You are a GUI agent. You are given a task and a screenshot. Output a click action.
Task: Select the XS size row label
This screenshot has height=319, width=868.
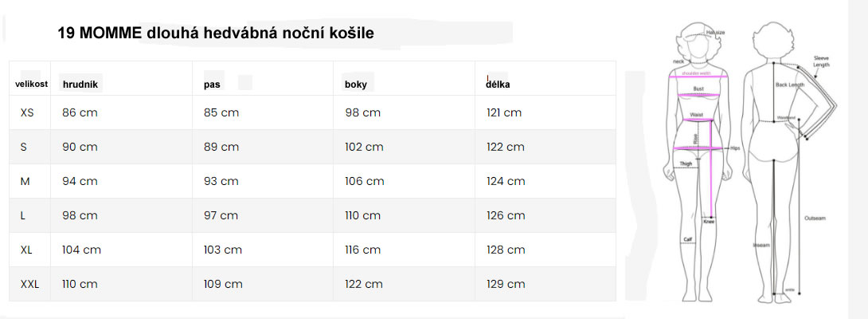pyautogui.click(x=27, y=113)
